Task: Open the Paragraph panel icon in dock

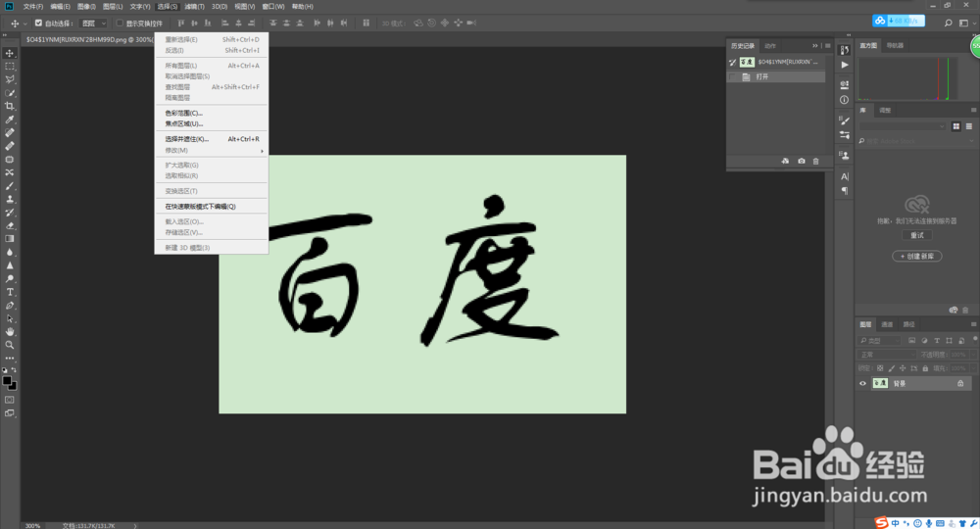Action: tap(845, 190)
